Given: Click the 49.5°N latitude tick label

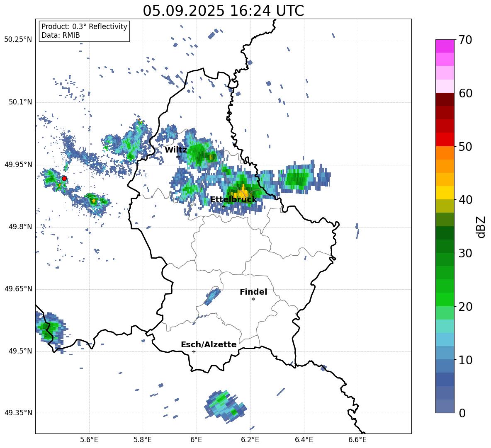Looking at the screenshot, I should click(20, 351).
